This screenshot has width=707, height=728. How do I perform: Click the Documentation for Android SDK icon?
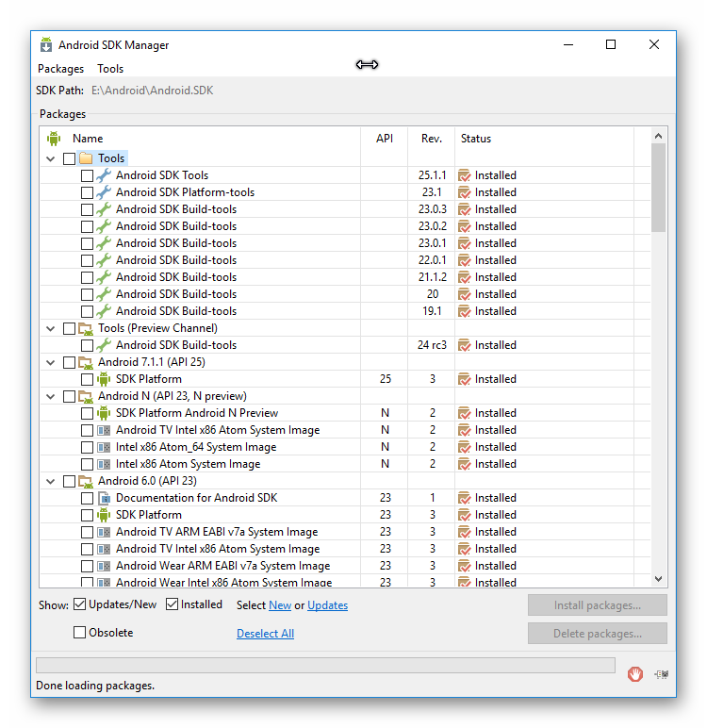104,498
